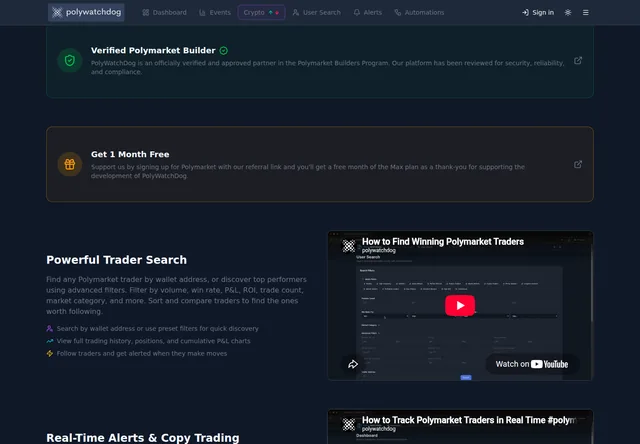Image resolution: width=640 pixels, height=444 pixels.
Task: Click the Dashboard grid icon in navbar
Action: (x=146, y=13)
